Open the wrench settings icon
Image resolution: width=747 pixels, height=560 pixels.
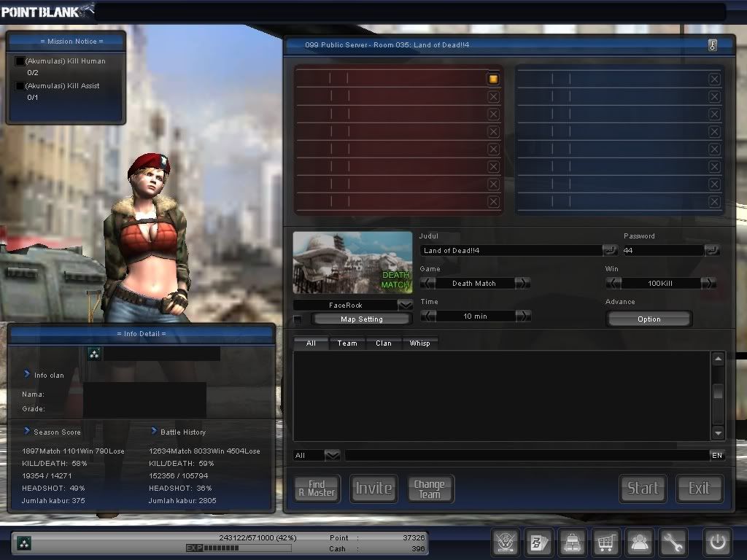pos(673,542)
